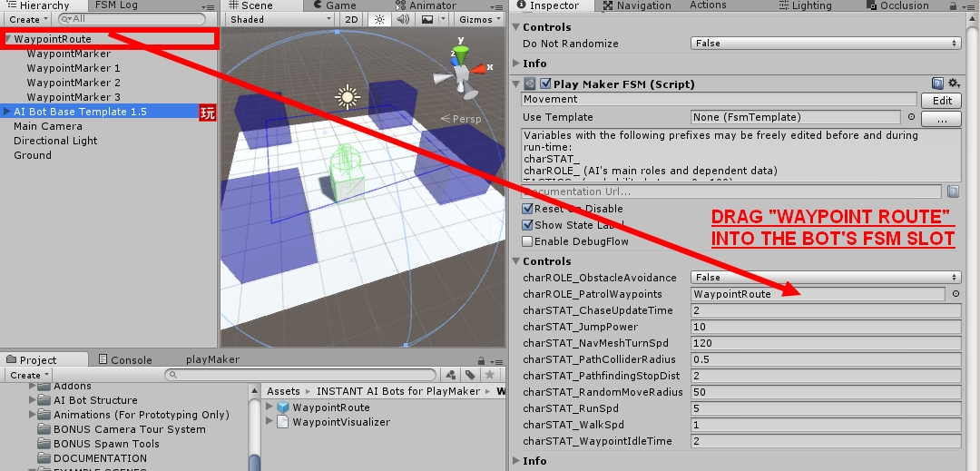Open playMaker tab
Image resolution: width=980 pixels, height=471 pixels.
212,359
